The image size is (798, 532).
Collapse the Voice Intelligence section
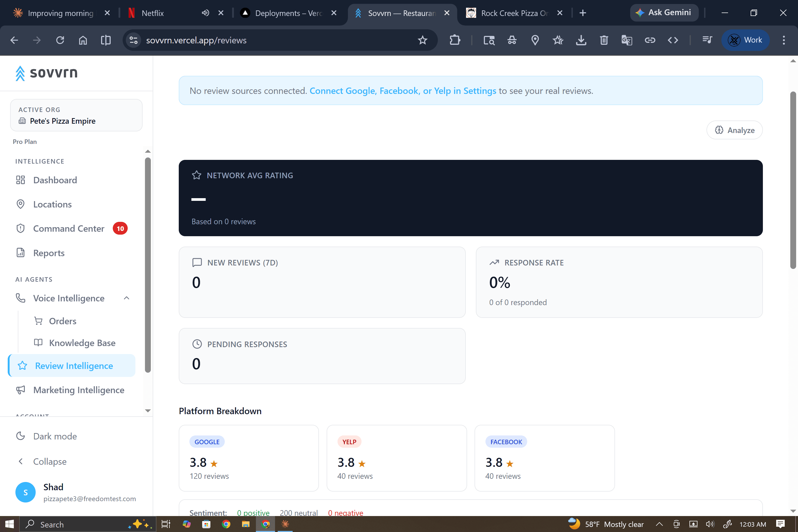coord(127,298)
